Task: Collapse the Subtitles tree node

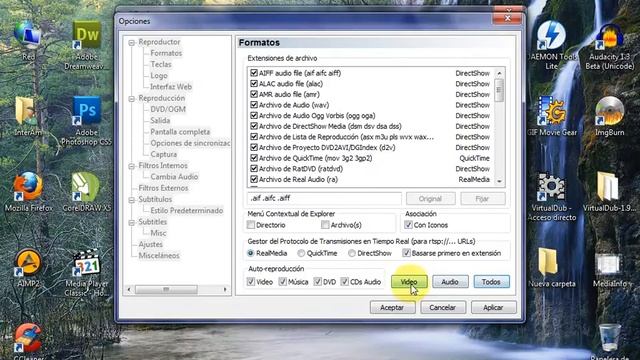Action: tap(131, 222)
